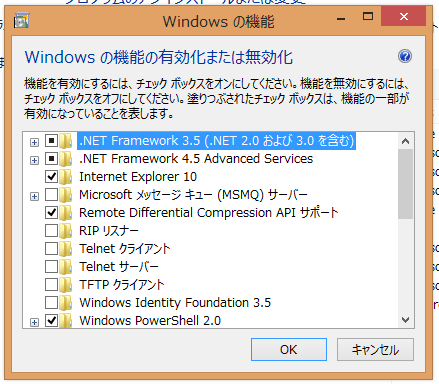Click folder icon beside TFTP クライアント

point(66,285)
